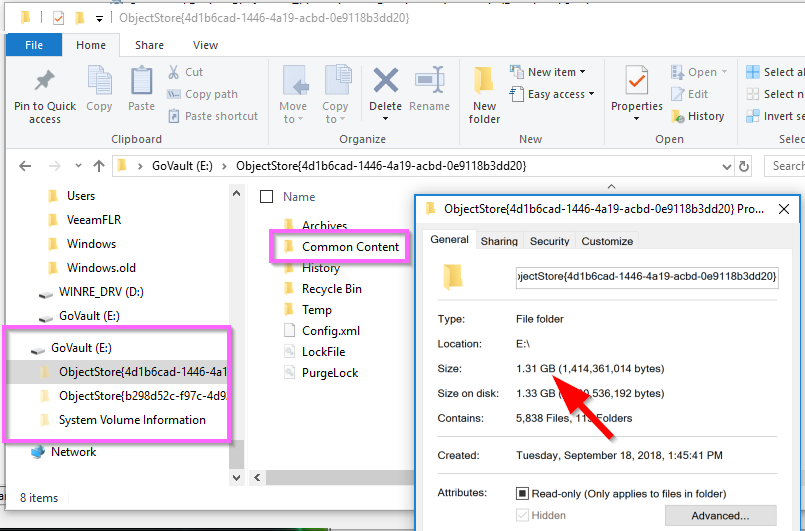Click the Copy to icon
This screenshot has width=805, height=531.
[337, 81]
